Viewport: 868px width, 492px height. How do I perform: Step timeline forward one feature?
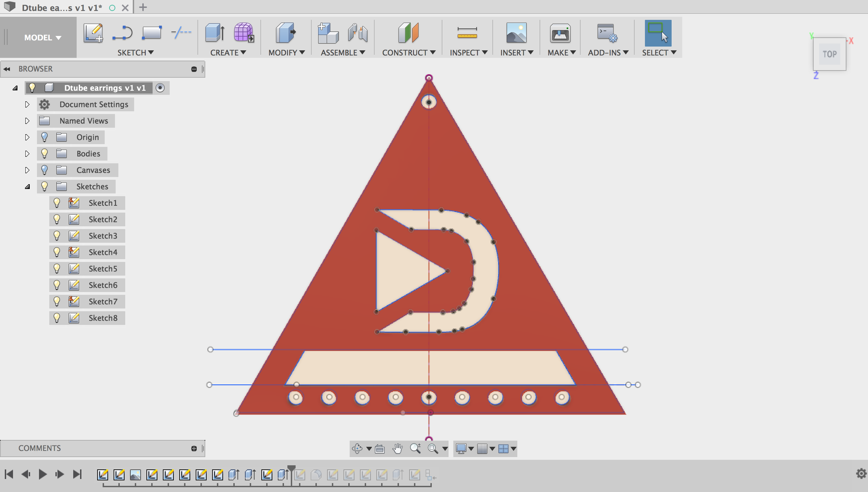click(x=60, y=474)
